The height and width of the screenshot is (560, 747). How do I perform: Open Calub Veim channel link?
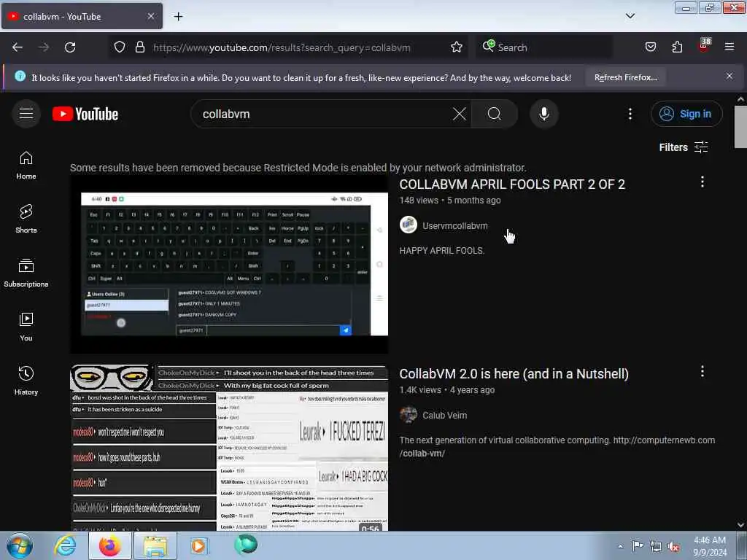[x=444, y=415]
